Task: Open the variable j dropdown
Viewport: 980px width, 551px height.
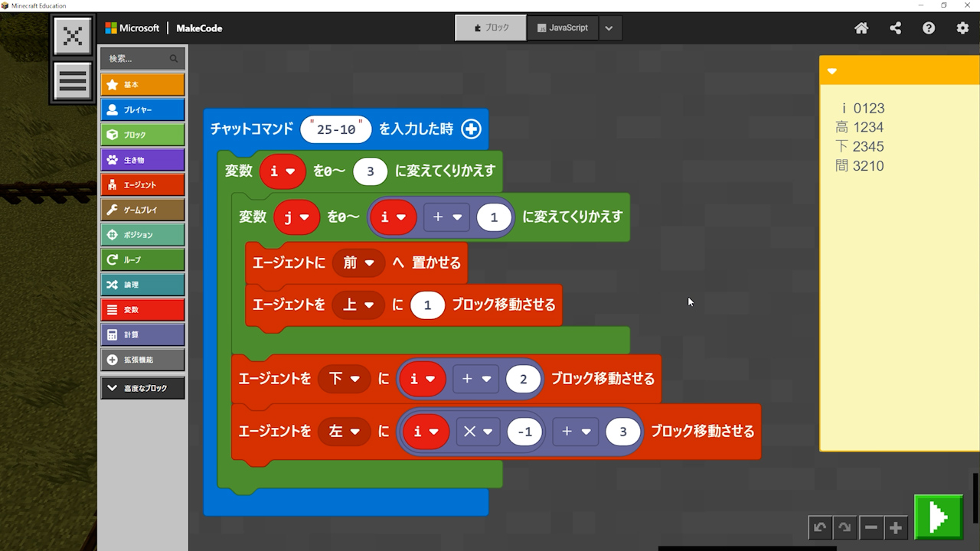Action: coord(296,217)
